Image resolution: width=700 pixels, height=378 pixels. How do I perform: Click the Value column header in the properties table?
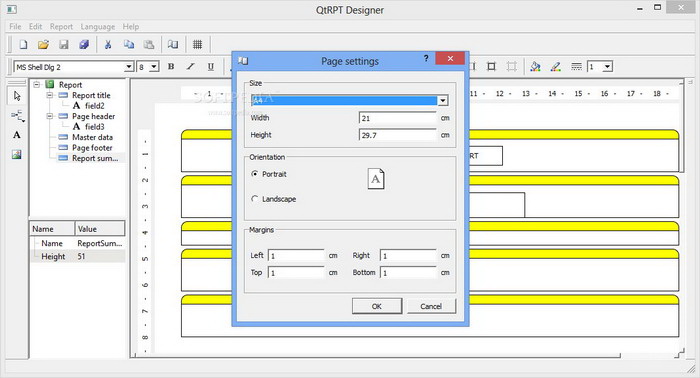coord(100,228)
